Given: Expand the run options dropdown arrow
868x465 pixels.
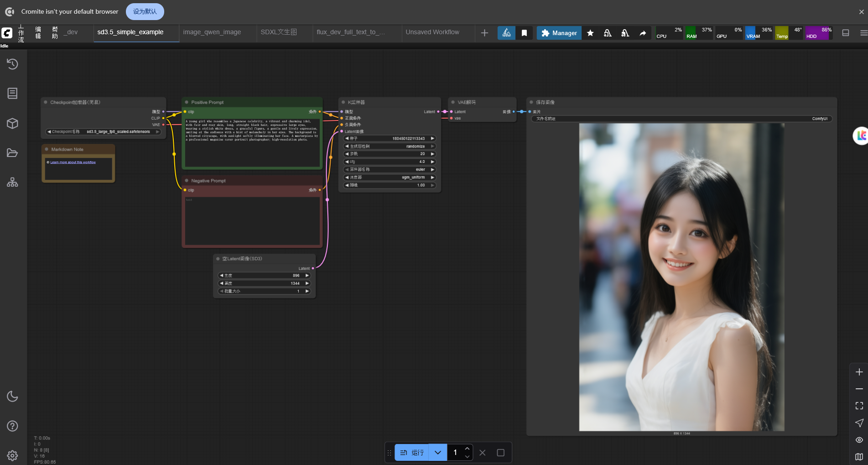Looking at the screenshot, I should 438,453.
